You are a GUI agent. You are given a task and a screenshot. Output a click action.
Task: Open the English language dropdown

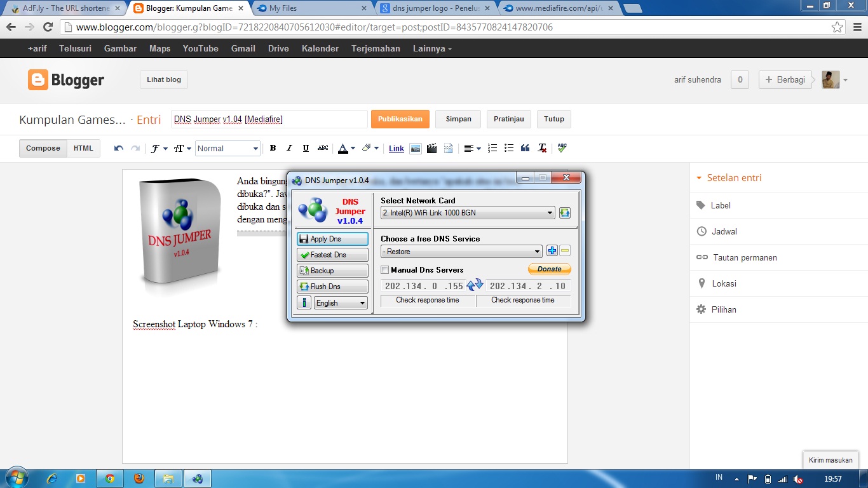point(341,303)
